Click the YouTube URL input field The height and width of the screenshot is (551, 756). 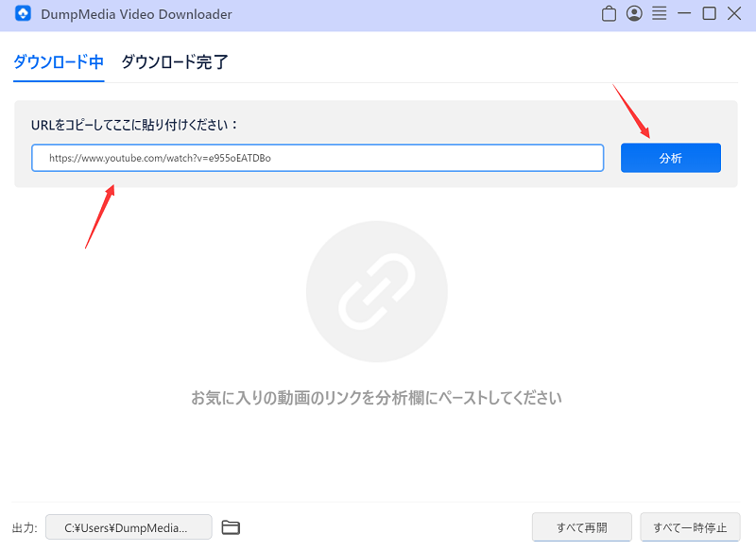click(318, 158)
